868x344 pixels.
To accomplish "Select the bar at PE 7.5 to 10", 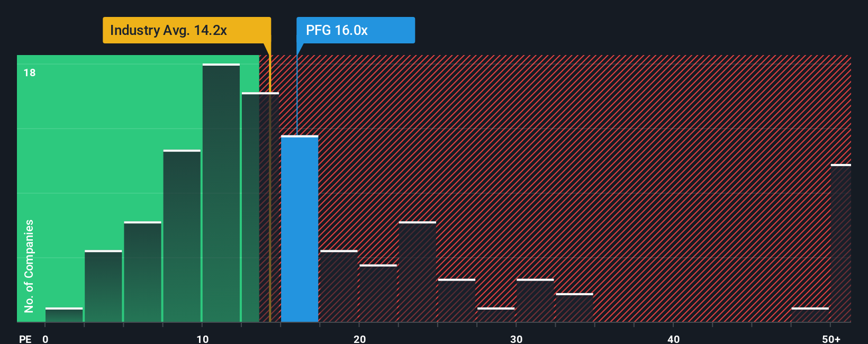I will click(182, 236).
